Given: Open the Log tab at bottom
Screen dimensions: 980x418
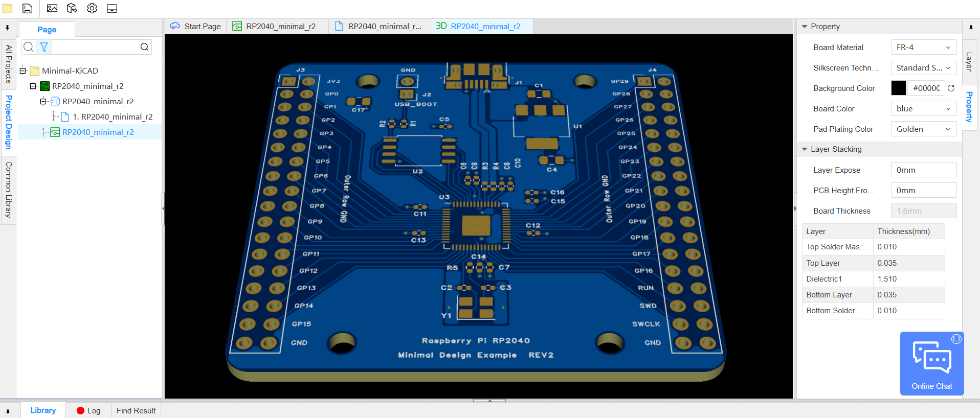Looking at the screenshot, I should 88,410.
